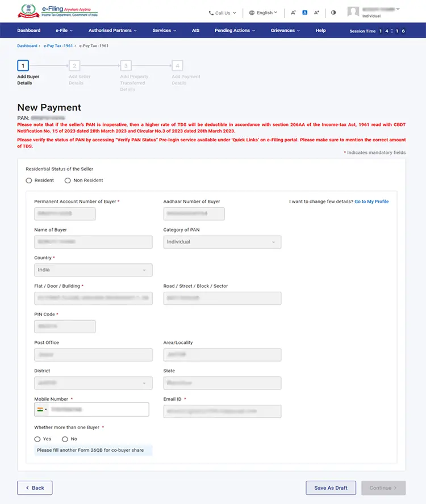This screenshot has height=504, width=426.
Task: Choose Yes for more than one Buyer
Action: point(37,439)
